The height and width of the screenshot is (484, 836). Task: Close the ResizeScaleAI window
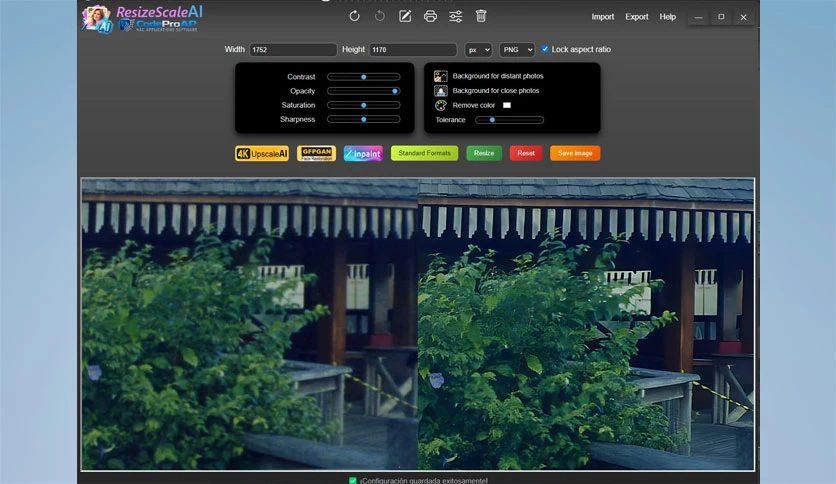coord(743,17)
